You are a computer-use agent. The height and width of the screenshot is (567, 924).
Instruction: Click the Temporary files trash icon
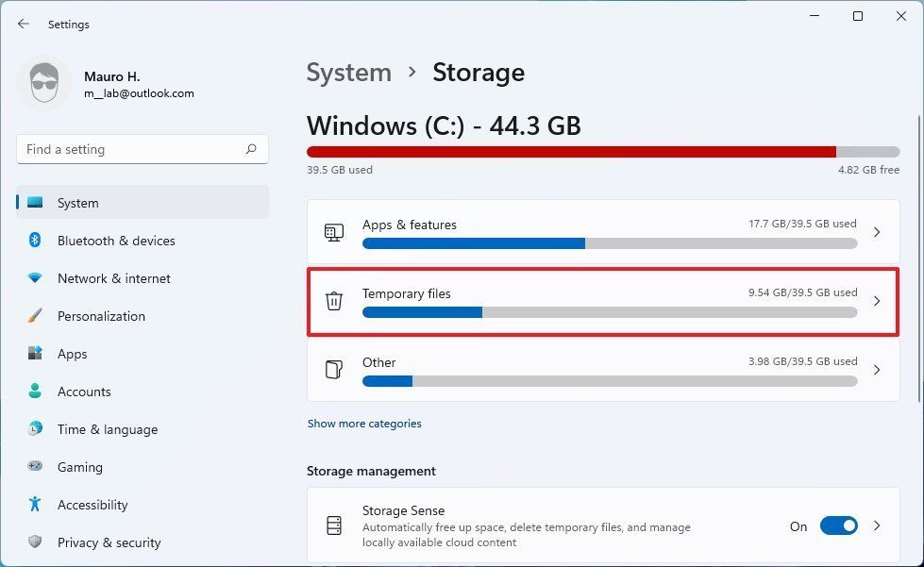click(x=334, y=300)
